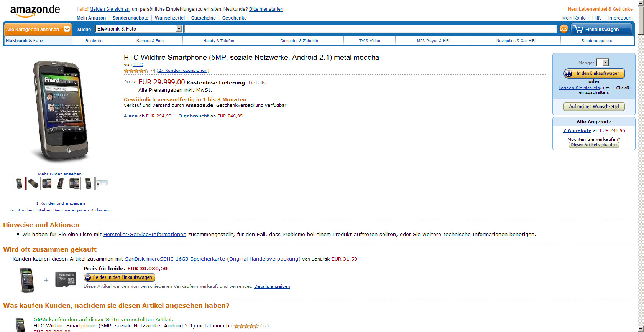This screenshot has height=332, width=644.
Task: Open the Wunschzettel link
Action: pyautogui.click(x=170, y=18)
